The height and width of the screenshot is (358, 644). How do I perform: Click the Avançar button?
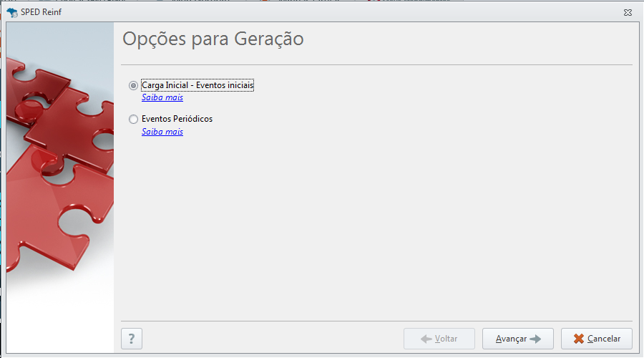tap(518, 339)
